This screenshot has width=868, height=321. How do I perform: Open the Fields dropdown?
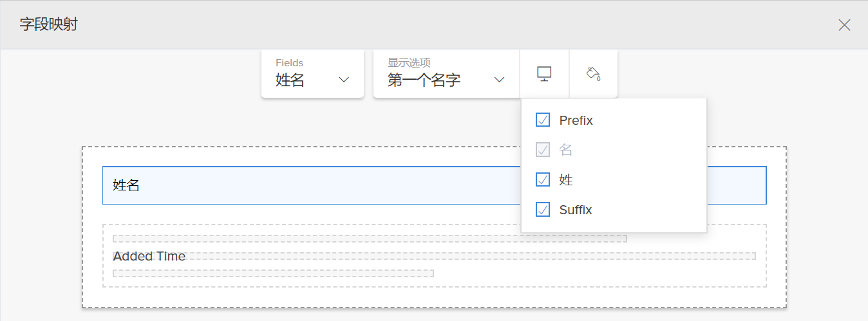312,73
